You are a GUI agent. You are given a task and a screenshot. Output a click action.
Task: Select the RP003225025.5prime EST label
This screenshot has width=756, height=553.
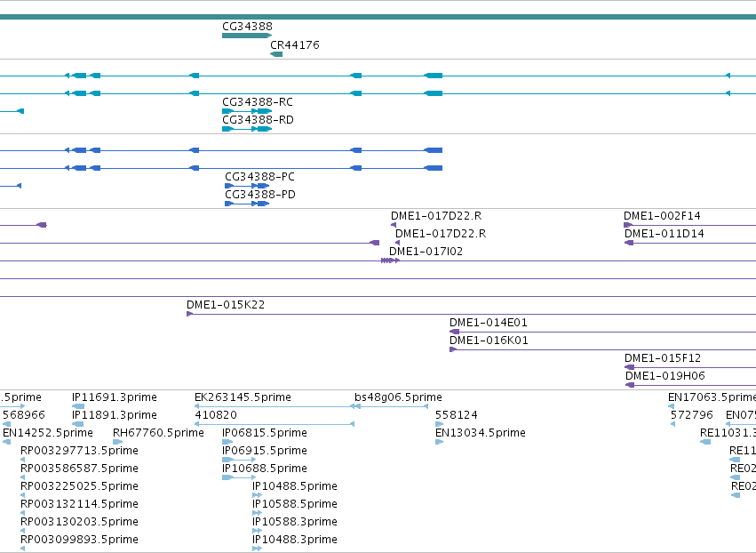coord(79,486)
